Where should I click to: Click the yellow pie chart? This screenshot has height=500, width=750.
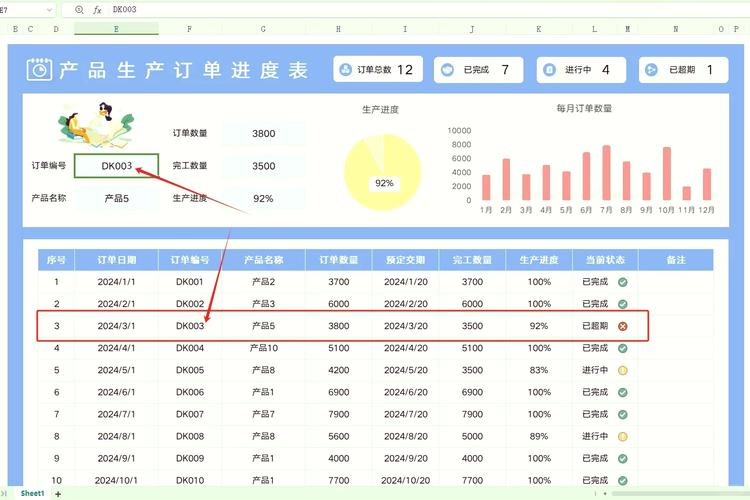(383, 172)
